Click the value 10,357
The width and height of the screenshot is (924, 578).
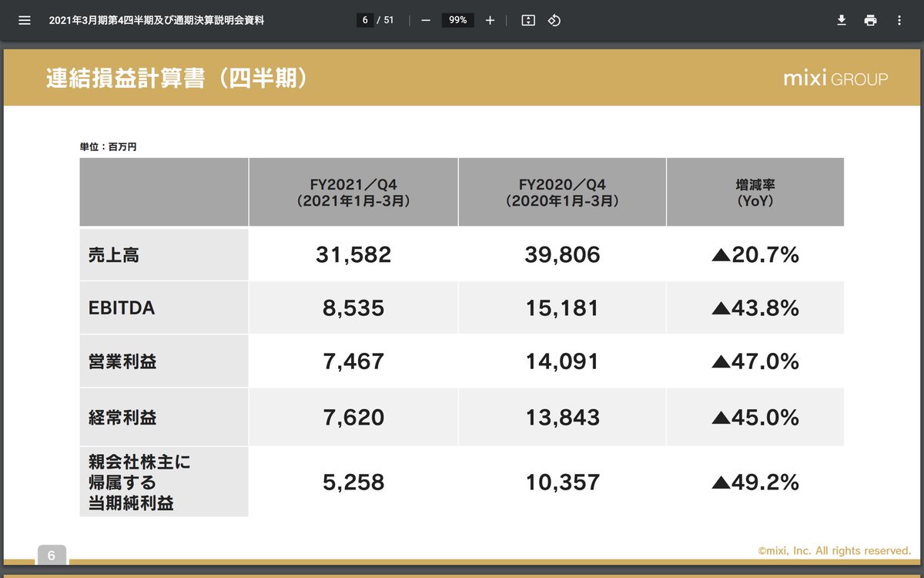(562, 482)
